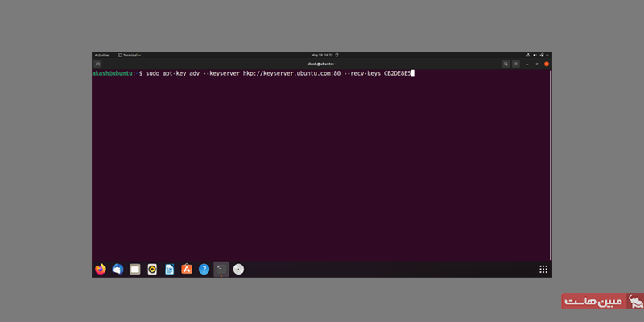
Task: Click the network status icon in top bar
Action: tap(530, 55)
